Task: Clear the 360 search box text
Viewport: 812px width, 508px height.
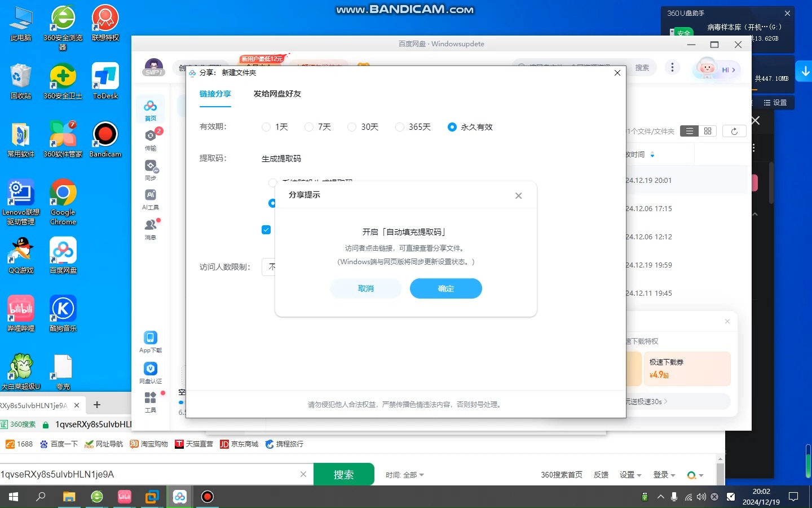Action: point(303,474)
